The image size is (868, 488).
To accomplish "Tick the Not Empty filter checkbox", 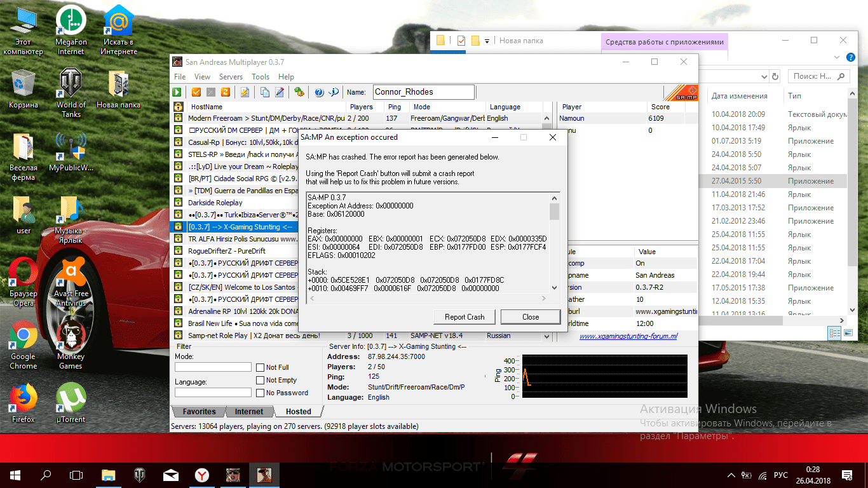I will point(261,380).
